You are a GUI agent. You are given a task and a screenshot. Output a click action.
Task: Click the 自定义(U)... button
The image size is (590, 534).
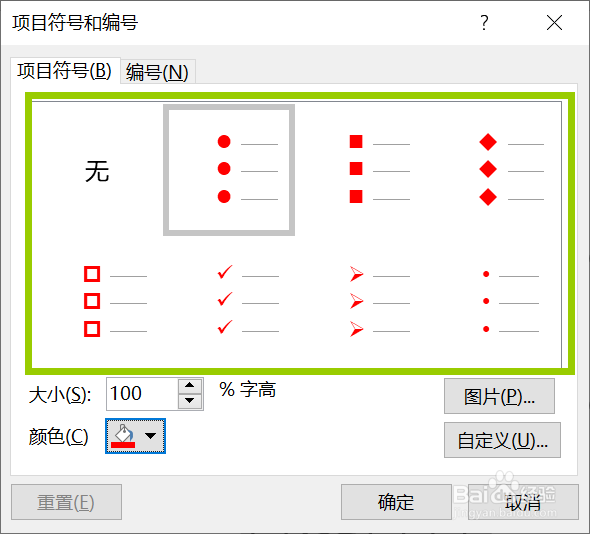[502, 440]
